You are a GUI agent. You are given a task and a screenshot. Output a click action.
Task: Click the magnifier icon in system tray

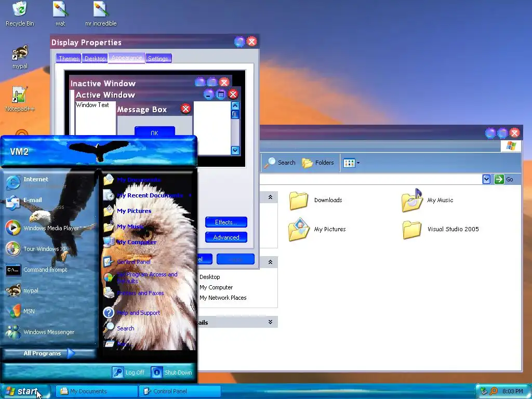[494, 391]
